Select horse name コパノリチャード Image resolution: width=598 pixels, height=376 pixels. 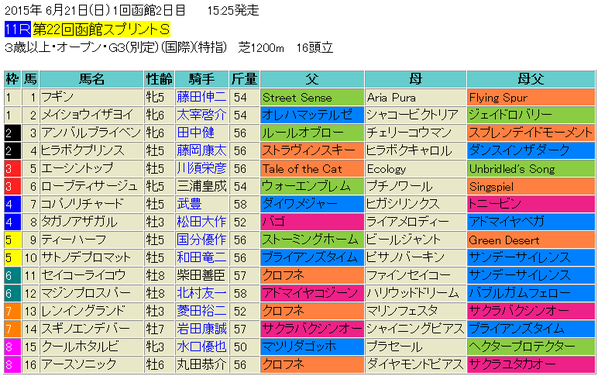click(x=82, y=204)
